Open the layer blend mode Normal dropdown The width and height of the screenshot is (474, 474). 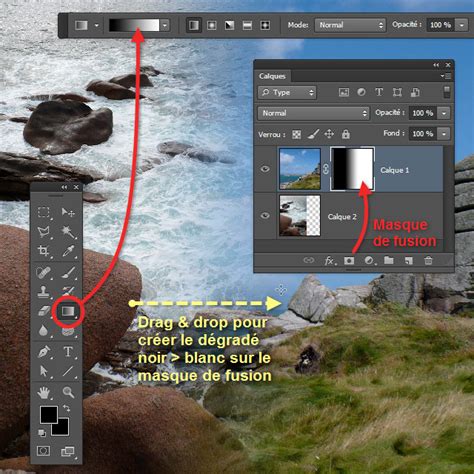tap(313, 113)
